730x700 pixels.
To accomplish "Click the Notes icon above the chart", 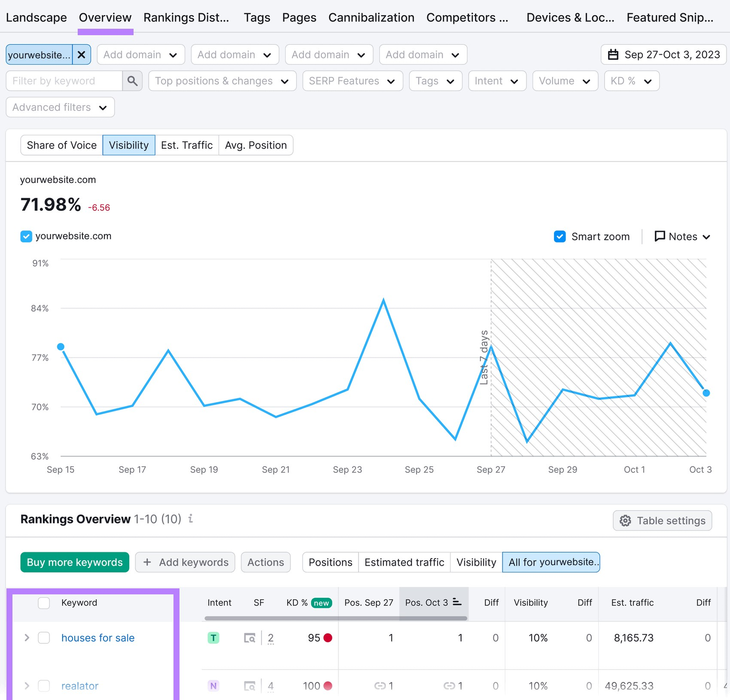I will point(660,236).
